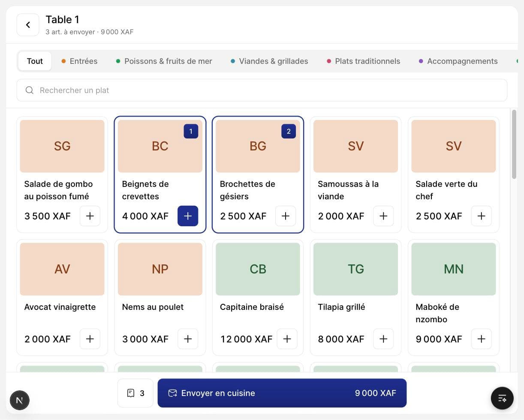524x420 pixels.
Task: Show Plats traditionnels dishes
Action: click(364, 61)
